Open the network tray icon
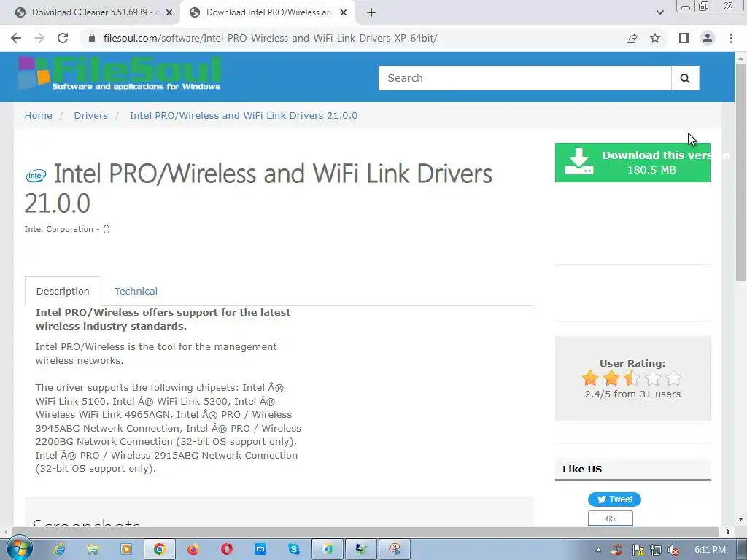 pyautogui.click(x=656, y=550)
